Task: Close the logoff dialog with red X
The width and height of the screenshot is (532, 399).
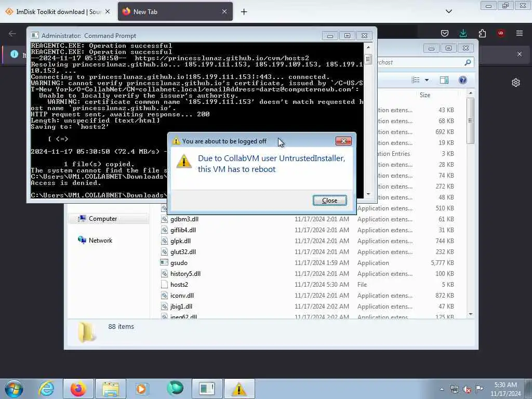Action: [343, 141]
